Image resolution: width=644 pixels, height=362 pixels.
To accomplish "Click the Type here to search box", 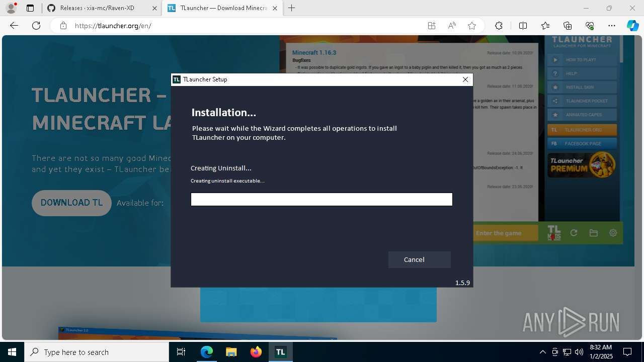I will (x=97, y=352).
